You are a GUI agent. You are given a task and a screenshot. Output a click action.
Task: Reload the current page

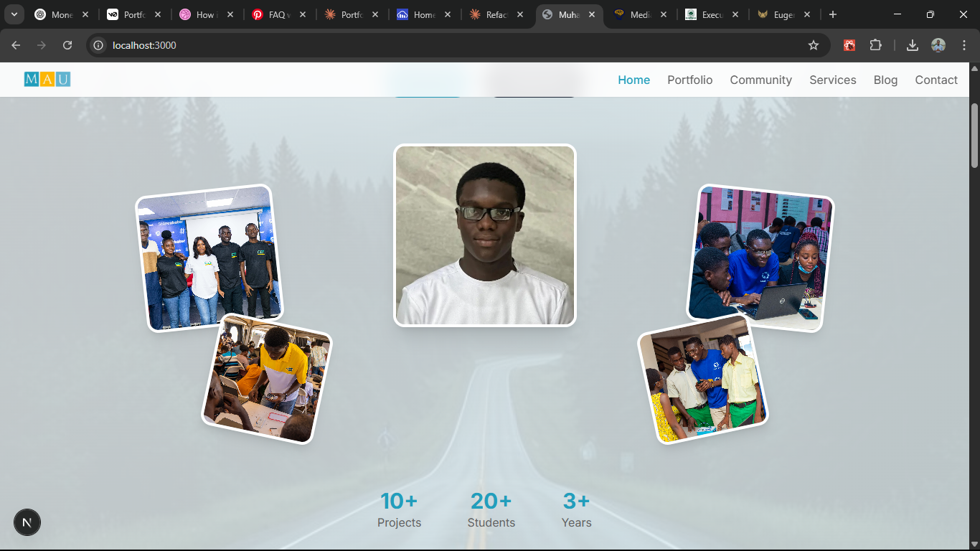tap(67, 44)
